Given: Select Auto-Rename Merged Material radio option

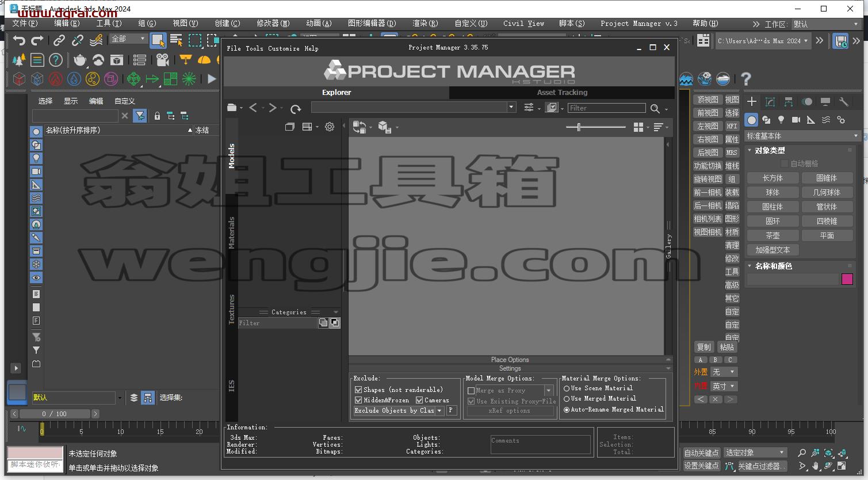Looking at the screenshot, I should [567, 410].
